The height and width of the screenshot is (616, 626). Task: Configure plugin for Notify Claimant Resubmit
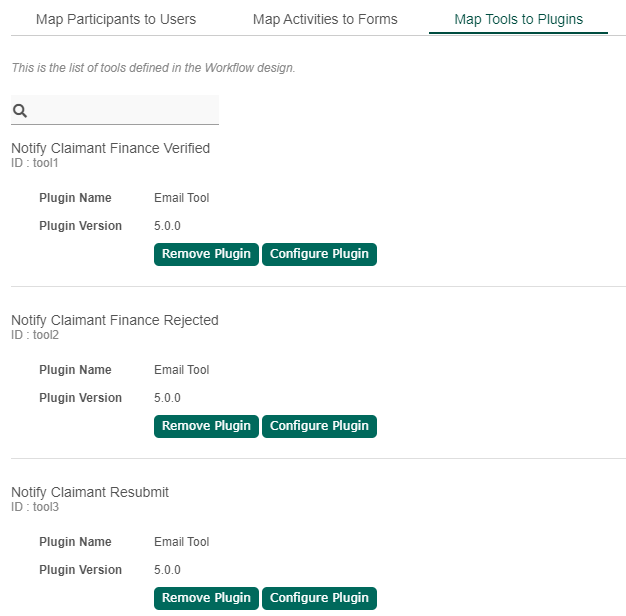(x=319, y=598)
